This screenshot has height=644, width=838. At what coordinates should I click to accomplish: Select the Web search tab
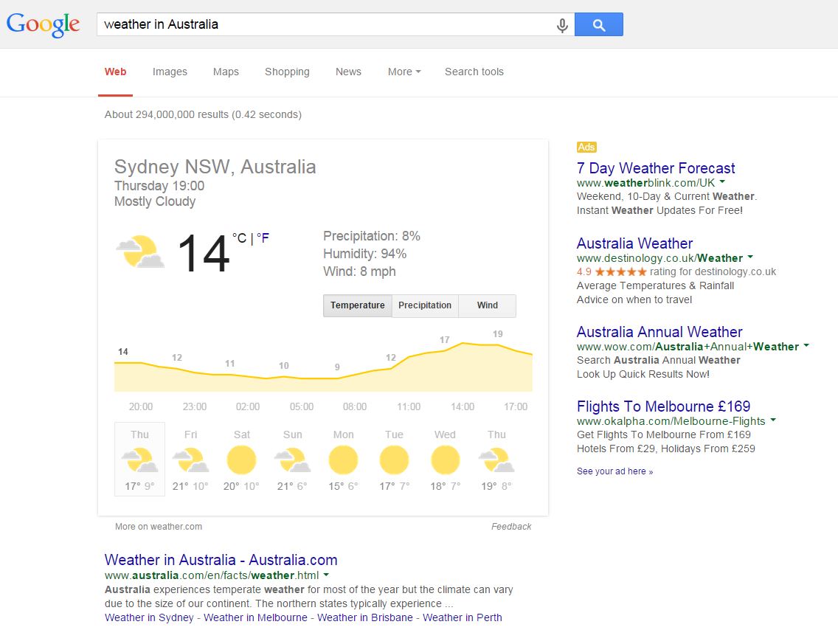coord(115,72)
